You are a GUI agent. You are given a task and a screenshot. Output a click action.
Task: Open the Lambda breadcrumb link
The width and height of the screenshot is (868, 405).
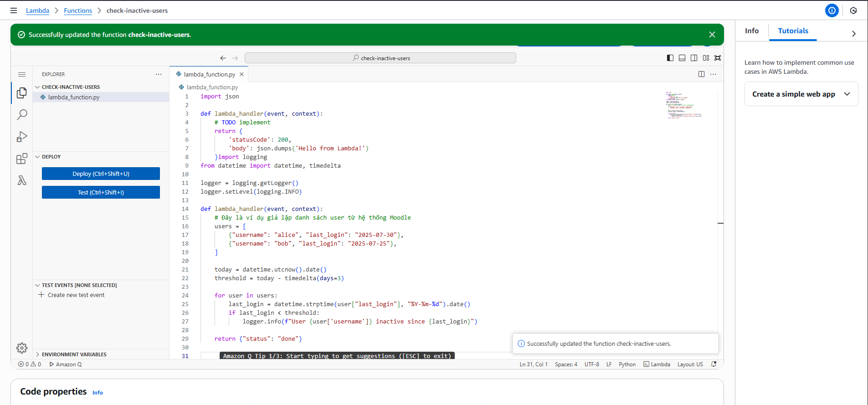click(37, 10)
